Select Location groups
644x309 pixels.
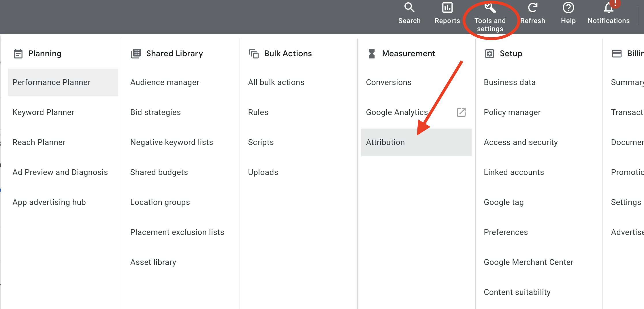(x=160, y=202)
